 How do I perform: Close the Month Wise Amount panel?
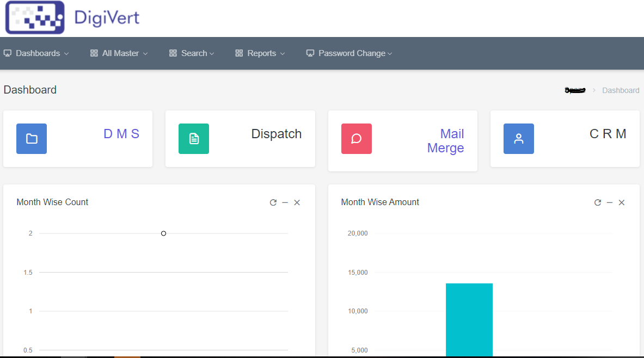(622, 202)
